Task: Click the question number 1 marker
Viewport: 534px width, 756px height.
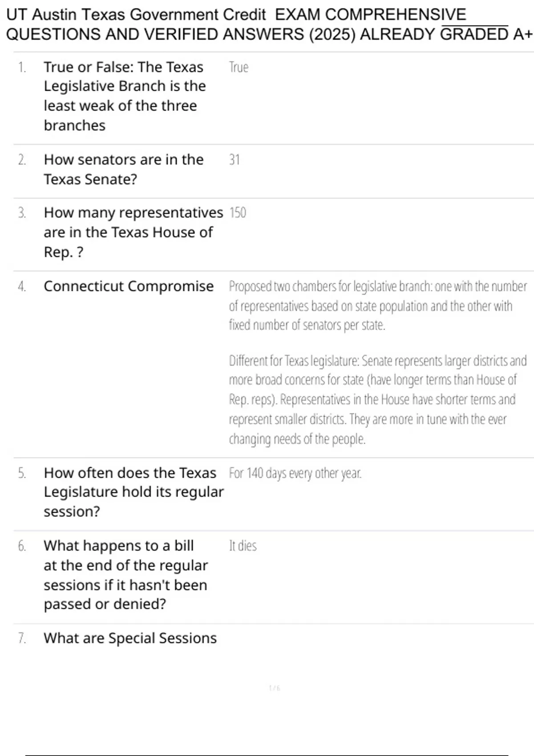Action: click(x=22, y=67)
